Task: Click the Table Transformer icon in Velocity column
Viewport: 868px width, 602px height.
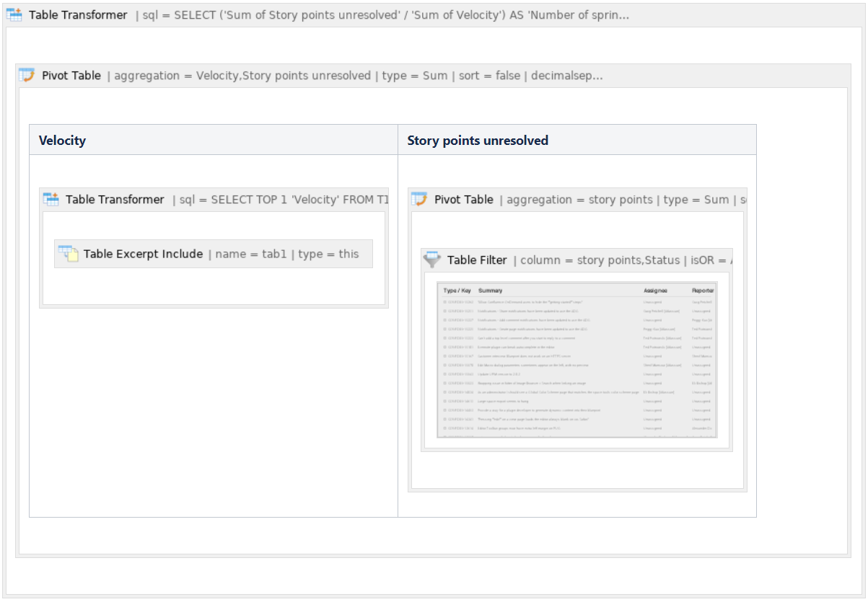Action: [51, 200]
